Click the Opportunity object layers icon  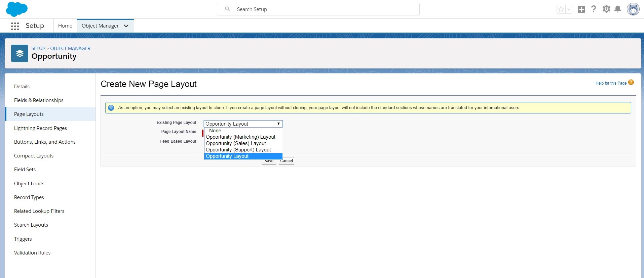point(20,53)
